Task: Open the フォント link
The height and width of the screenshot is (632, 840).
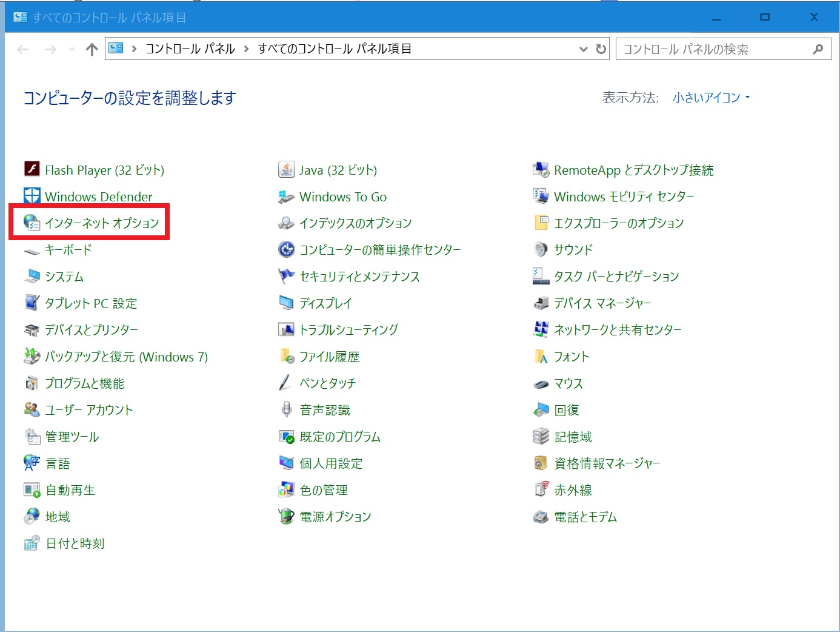Action: 572,357
